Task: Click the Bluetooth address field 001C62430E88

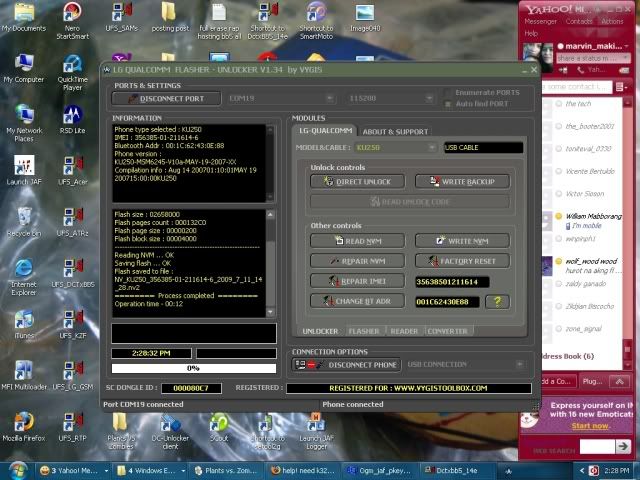Action: click(447, 302)
